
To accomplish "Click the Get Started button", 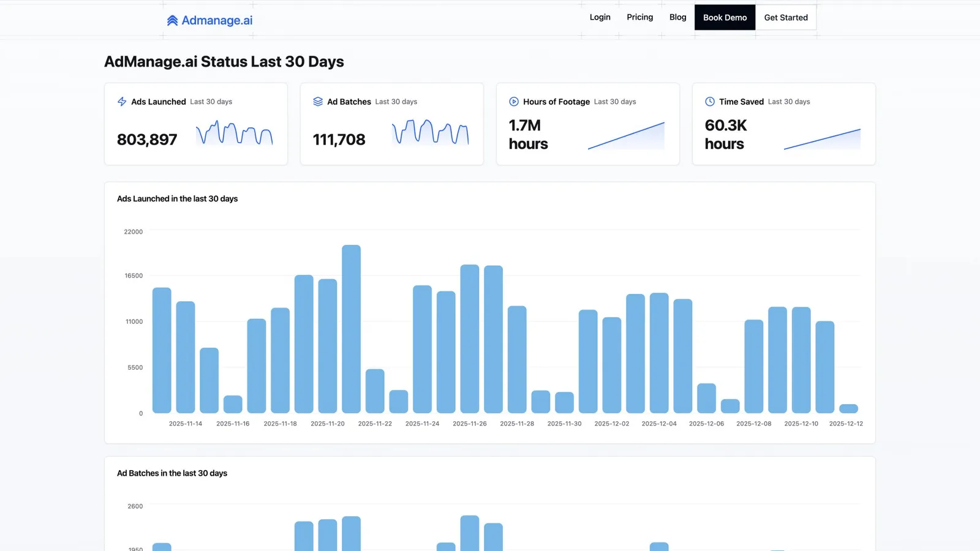I will tap(786, 18).
